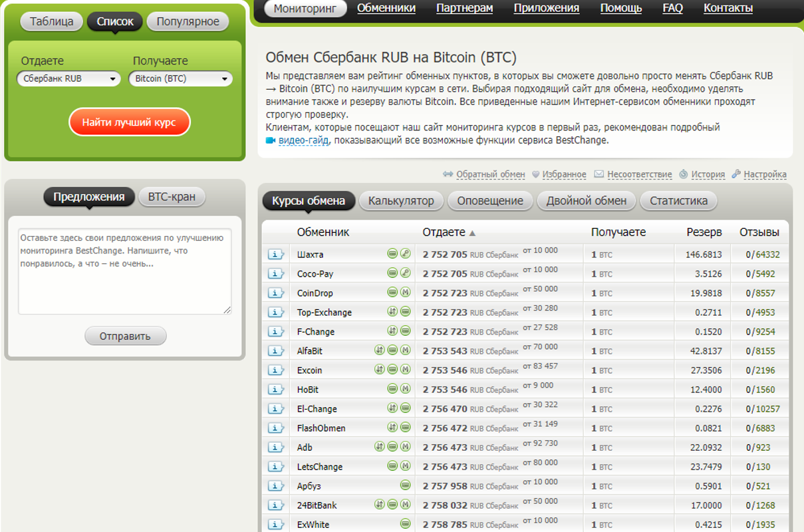Open info icon for FlashObmen row
This screenshot has height=532, width=804.
[276, 428]
